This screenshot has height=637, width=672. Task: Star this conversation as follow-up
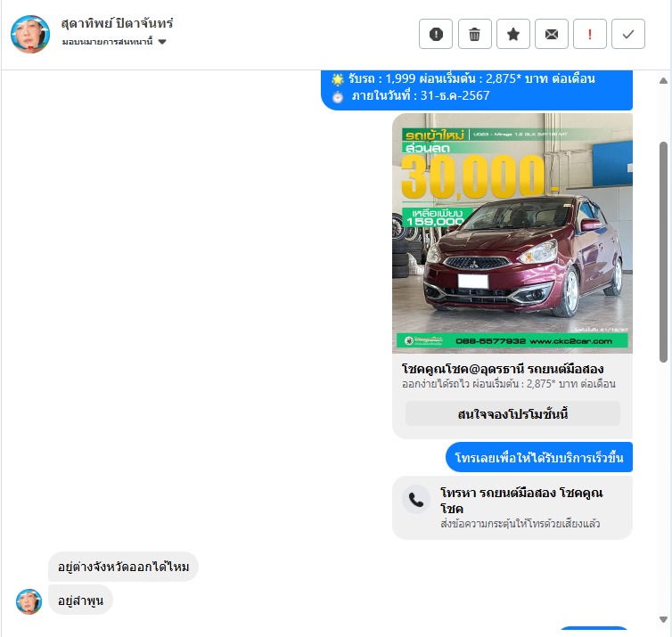click(x=513, y=34)
